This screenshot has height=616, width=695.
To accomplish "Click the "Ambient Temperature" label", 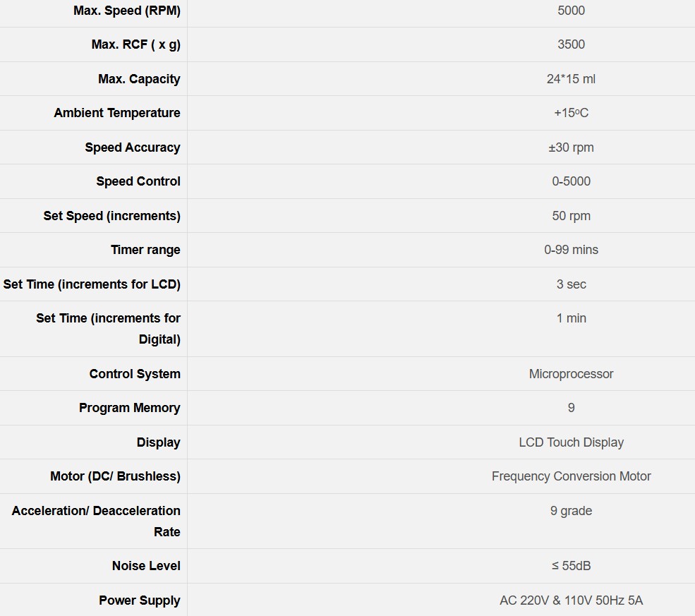I will click(117, 113).
